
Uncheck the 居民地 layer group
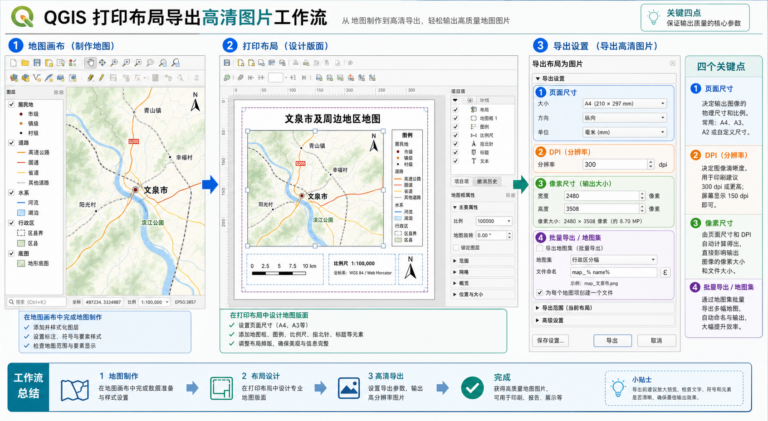click(x=11, y=104)
